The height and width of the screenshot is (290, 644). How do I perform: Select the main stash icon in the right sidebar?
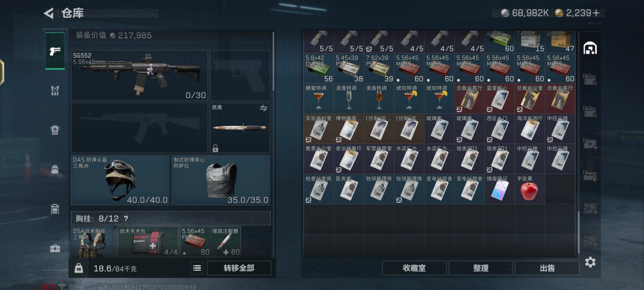pyautogui.click(x=590, y=48)
